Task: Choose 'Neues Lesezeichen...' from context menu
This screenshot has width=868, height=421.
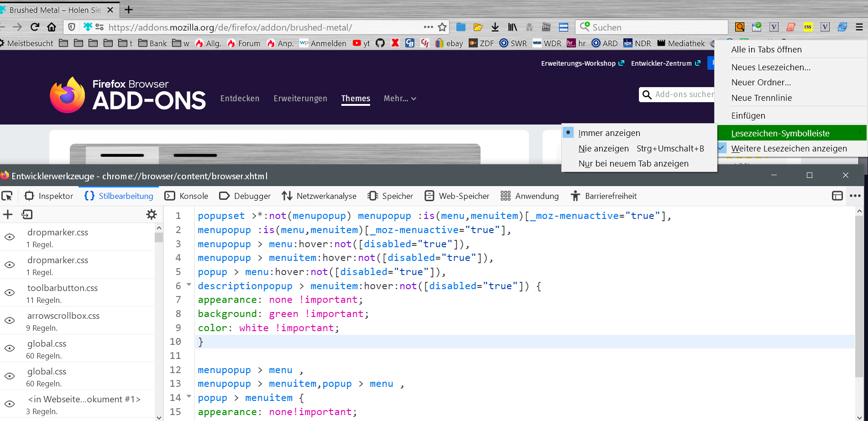Action: 770,68
